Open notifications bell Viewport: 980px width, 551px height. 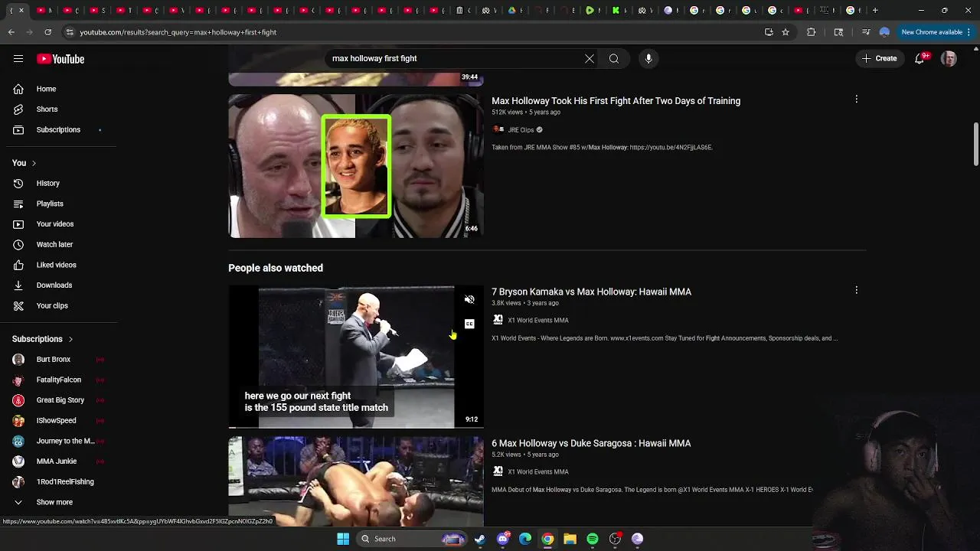click(x=920, y=59)
